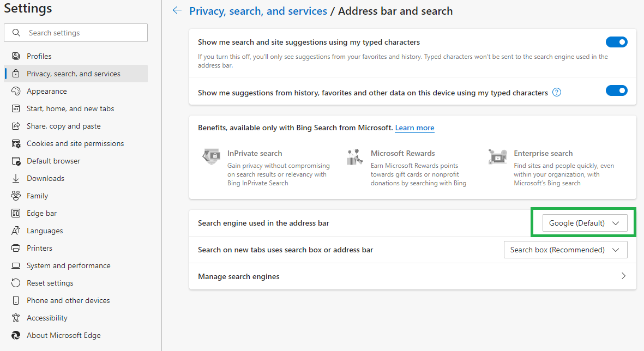Screen dimensions: 644x351
Task: Open Languages settings section
Action: pyautogui.click(x=76, y=231)
